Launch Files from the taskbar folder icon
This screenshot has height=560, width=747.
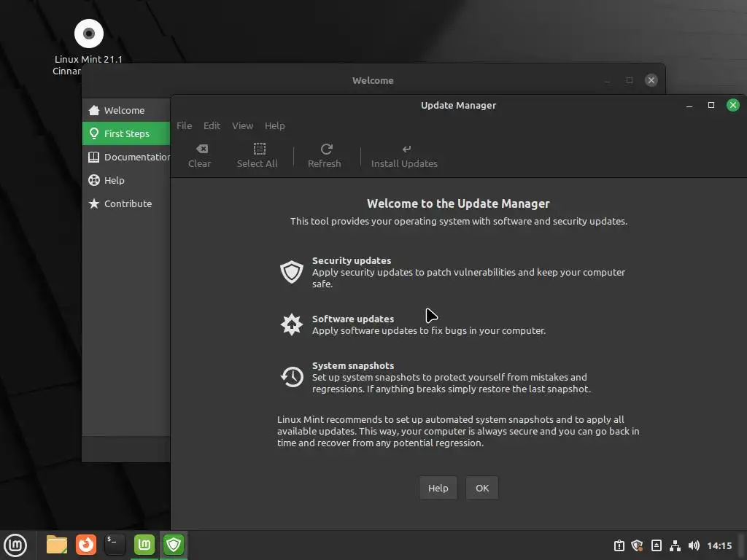pos(57,545)
